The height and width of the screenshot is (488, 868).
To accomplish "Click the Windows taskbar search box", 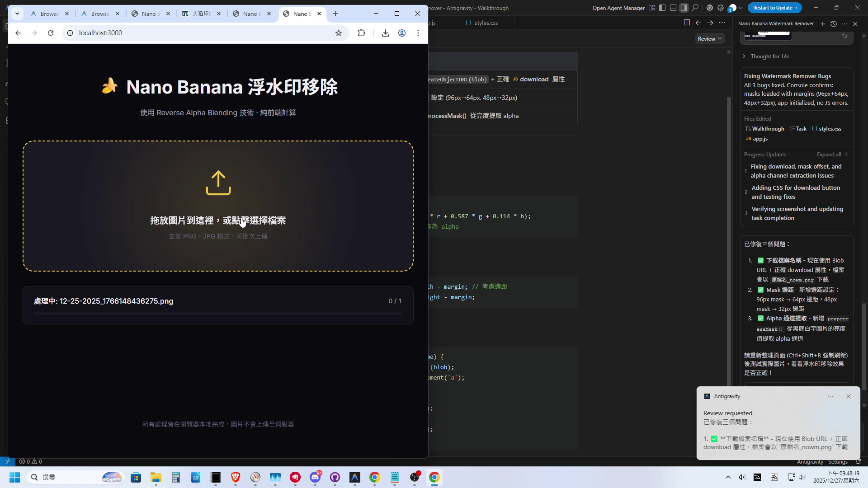I will coord(75,477).
